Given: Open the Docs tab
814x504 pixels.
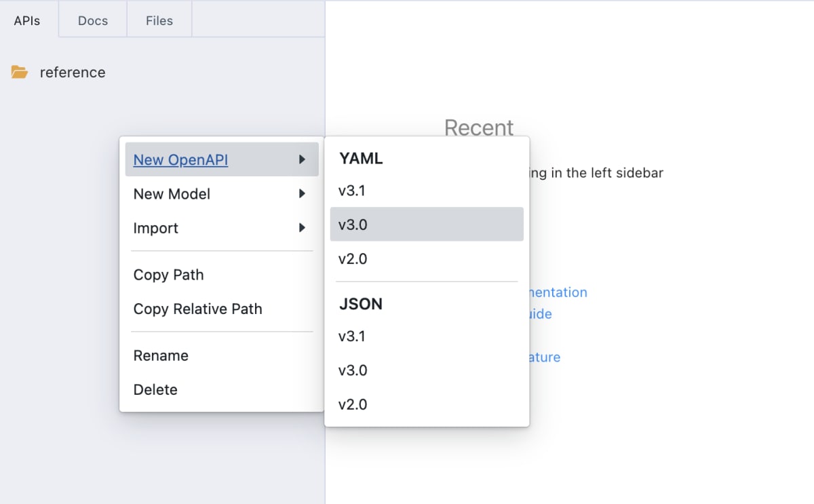Looking at the screenshot, I should (93, 20).
